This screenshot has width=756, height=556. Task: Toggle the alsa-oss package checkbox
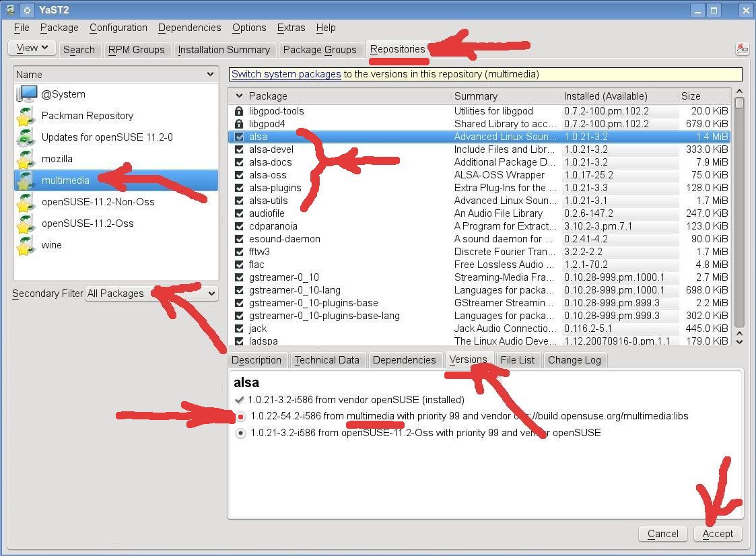coord(239,175)
